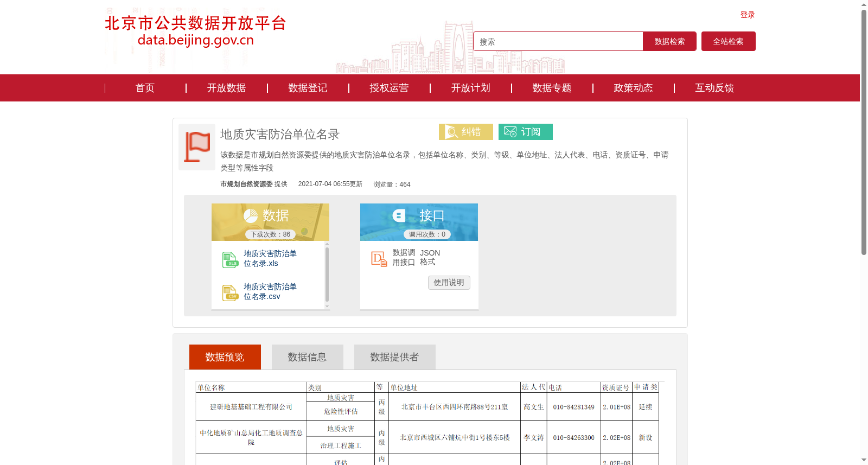Click table cell 建研地基基础工程有限公司
The height and width of the screenshot is (465, 868).
coord(251,407)
